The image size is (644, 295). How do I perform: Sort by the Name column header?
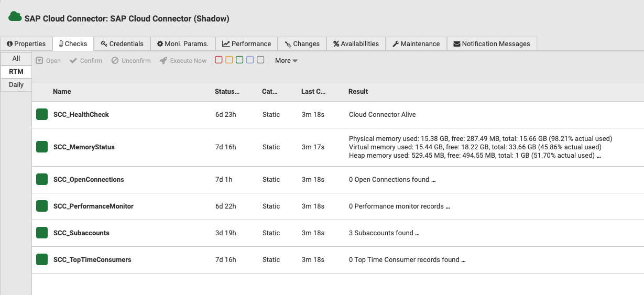coord(62,92)
